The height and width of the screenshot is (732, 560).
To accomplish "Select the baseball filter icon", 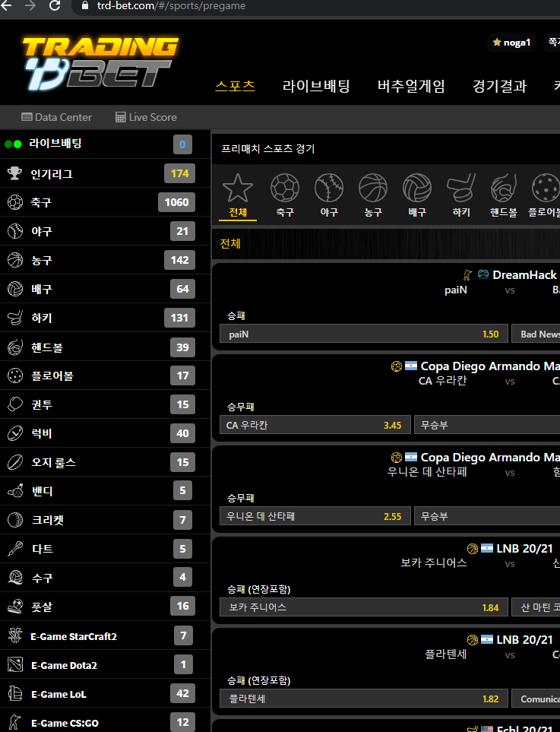I will (329, 188).
